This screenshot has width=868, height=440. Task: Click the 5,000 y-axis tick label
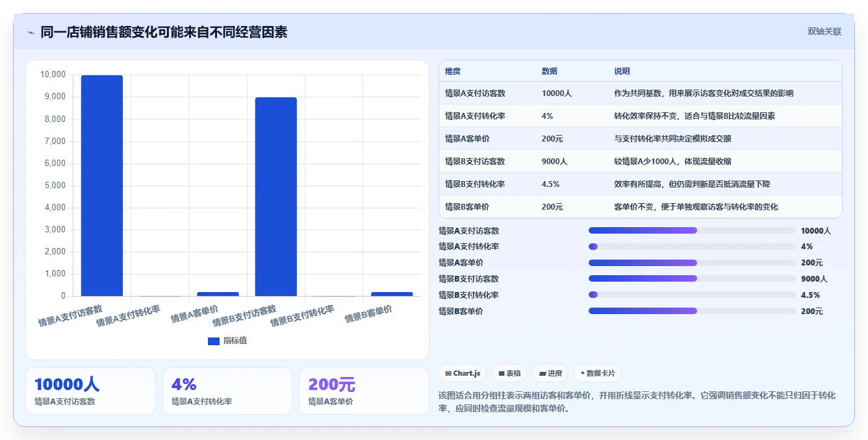click(54, 186)
